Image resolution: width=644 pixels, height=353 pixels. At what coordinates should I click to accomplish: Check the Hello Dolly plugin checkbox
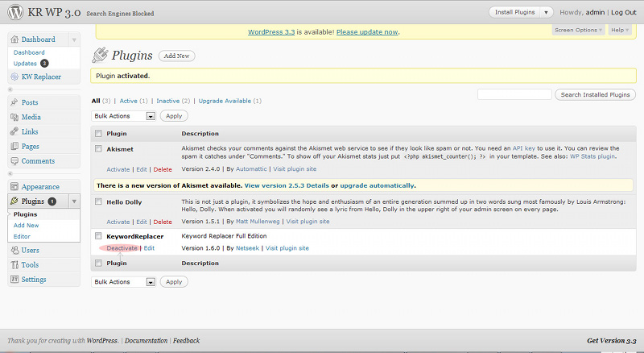coord(98,201)
